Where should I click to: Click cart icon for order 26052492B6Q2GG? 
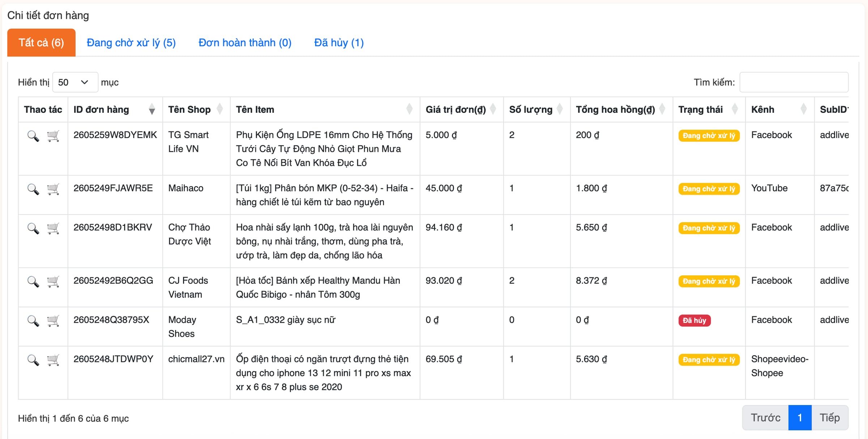(x=53, y=281)
